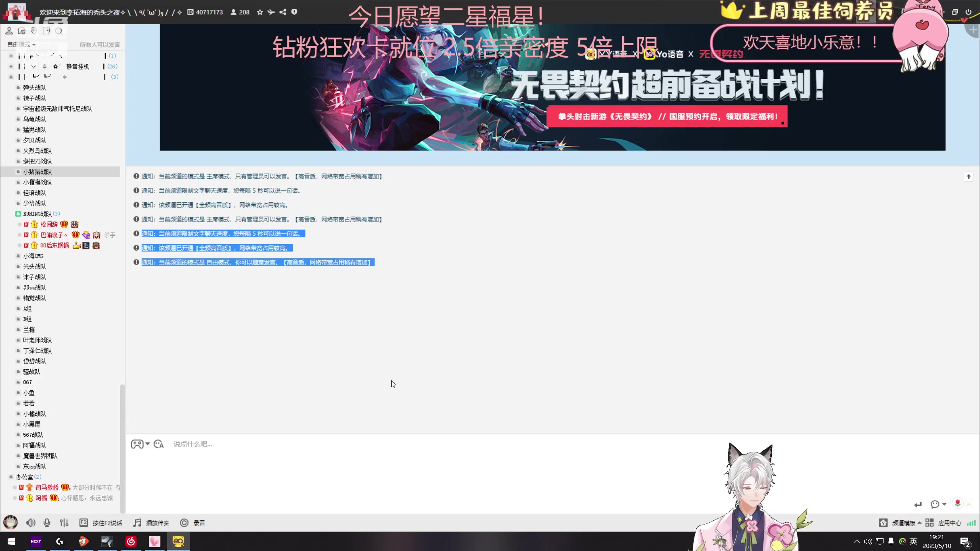Click user 80后东锅锅 in RUNING战队
Image resolution: width=980 pixels, height=551 pixels.
tap(55, 245)
